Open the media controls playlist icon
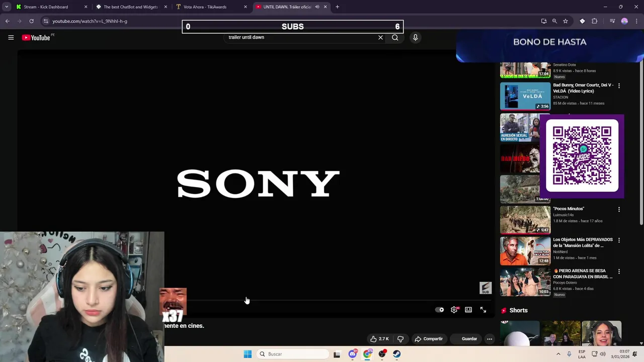The image size is (644, 362). click(x=612, y=21)
